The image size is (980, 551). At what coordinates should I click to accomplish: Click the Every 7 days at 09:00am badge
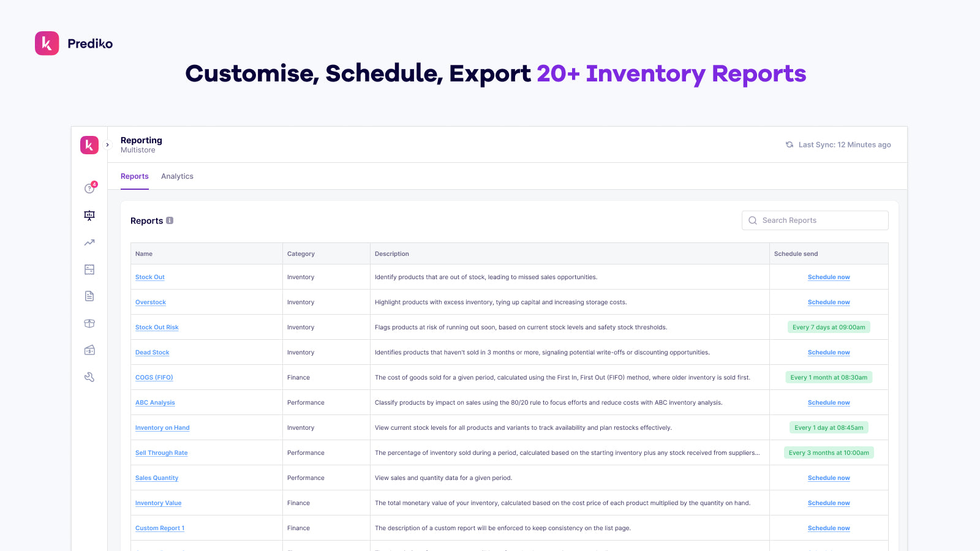[x=829, y=327]
